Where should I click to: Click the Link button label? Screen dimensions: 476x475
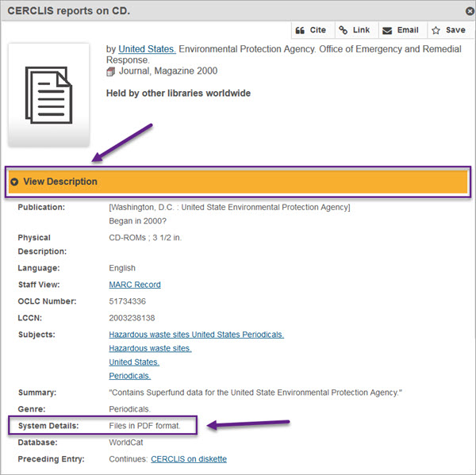click(x=361, y=30)
